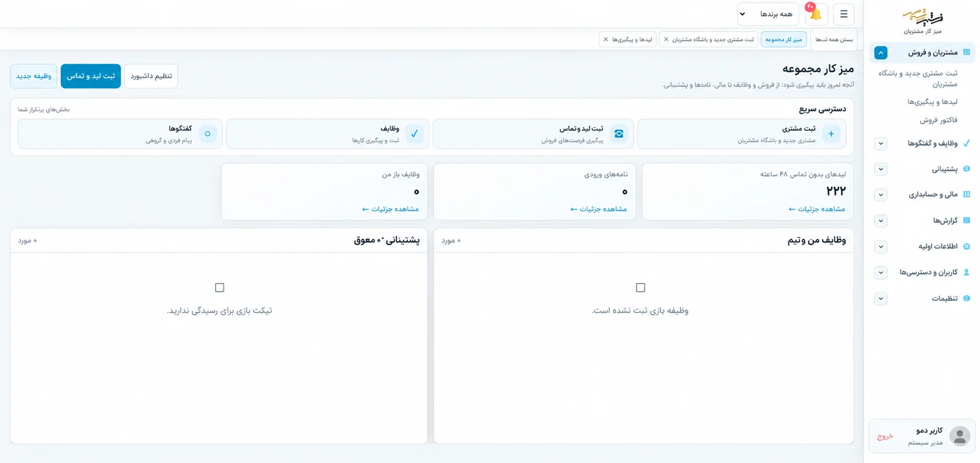Open مشاهده جزئیات for نامه‌های ورودی
980x463 pixels.
pyautogui.click(x=598, y=209)
